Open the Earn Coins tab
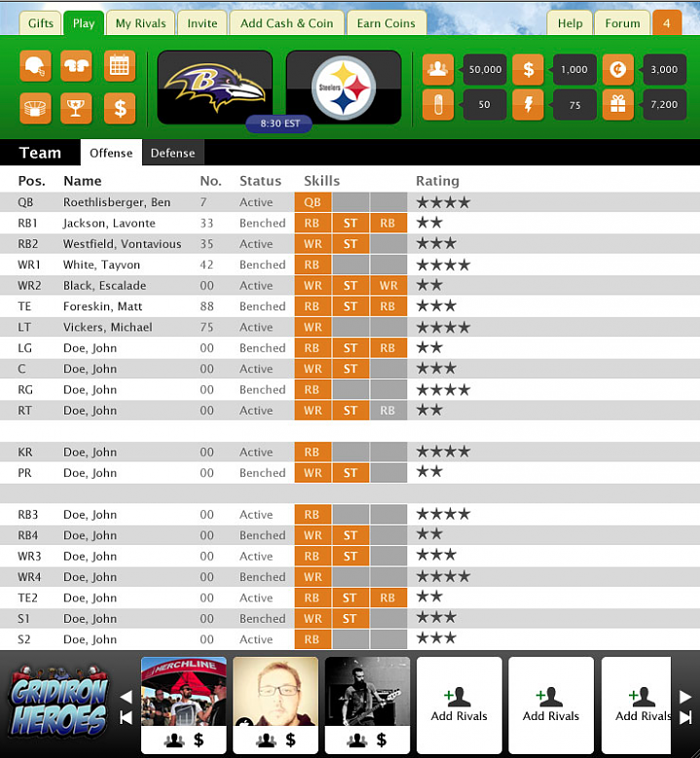700x758 pixels. [x=387, y=23]
